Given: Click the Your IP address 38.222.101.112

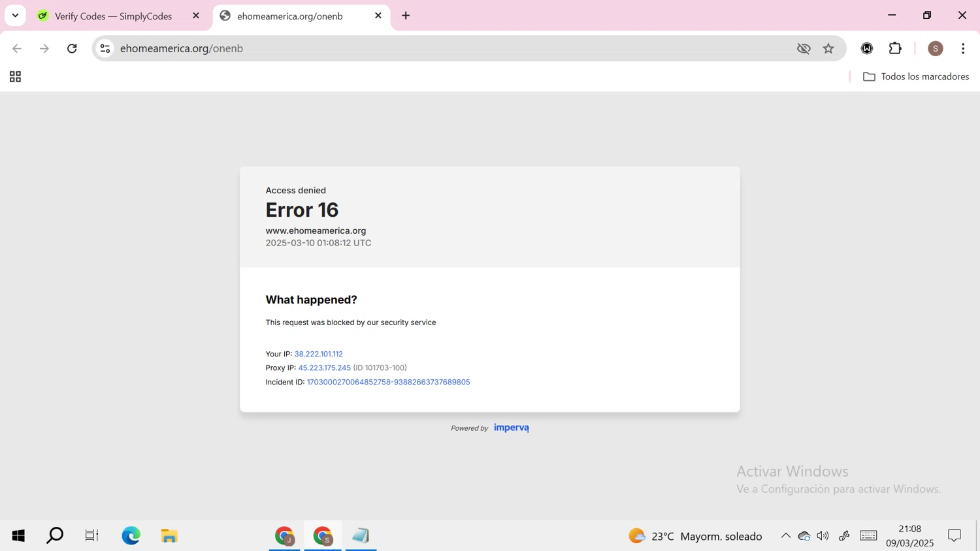Looking at the screenshot, I should (318, 354).
